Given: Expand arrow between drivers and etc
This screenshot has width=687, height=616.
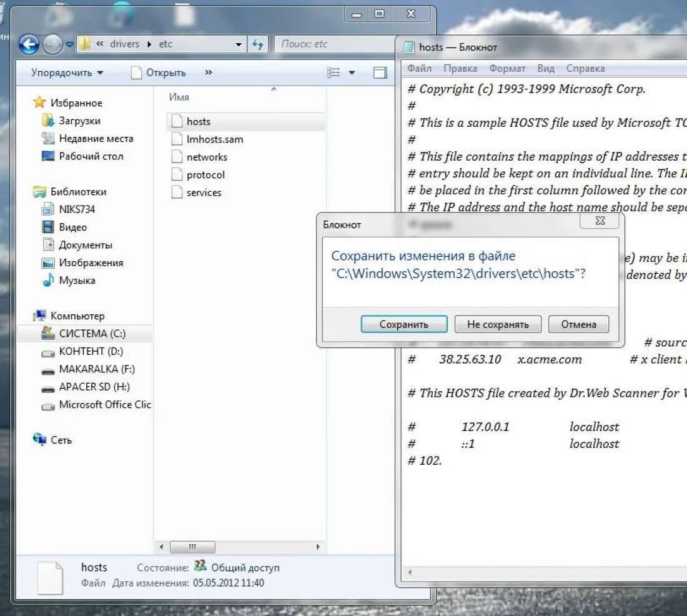Looking at the screenshot, I should [x=149, y=44].
